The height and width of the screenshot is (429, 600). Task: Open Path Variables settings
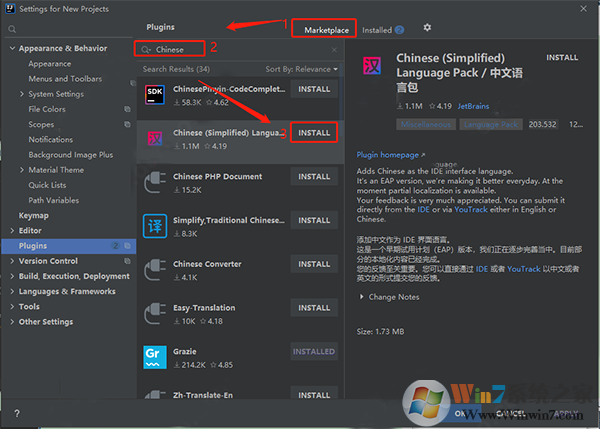[54, 200]
